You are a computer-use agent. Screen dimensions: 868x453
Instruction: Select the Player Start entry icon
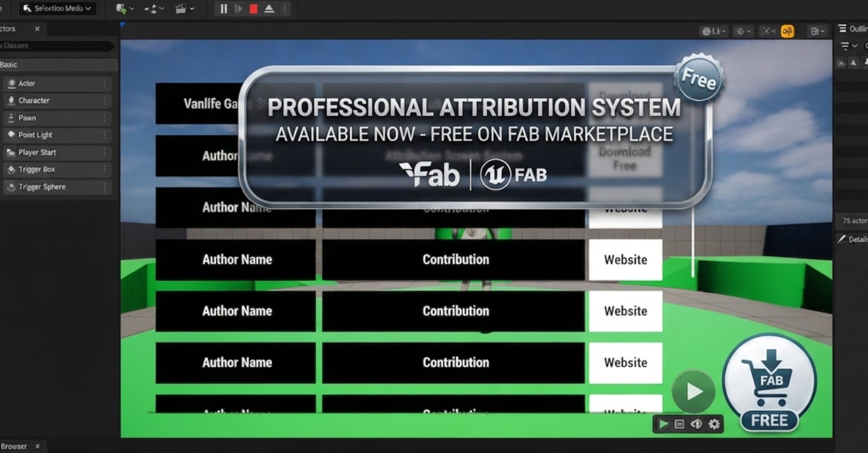click(x=12, y=152)
